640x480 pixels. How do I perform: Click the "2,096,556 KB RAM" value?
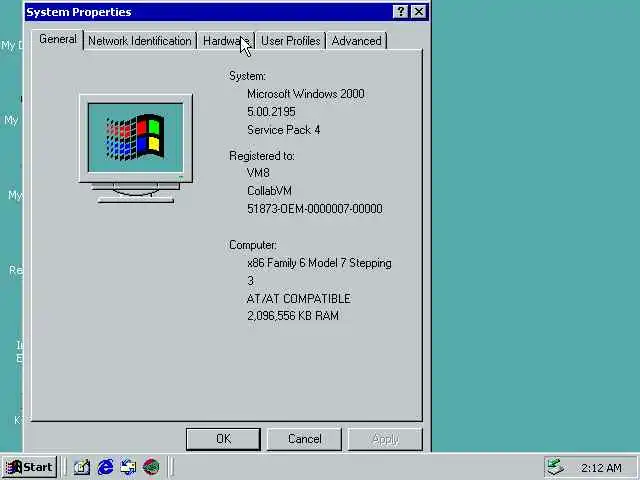[293, 316]
